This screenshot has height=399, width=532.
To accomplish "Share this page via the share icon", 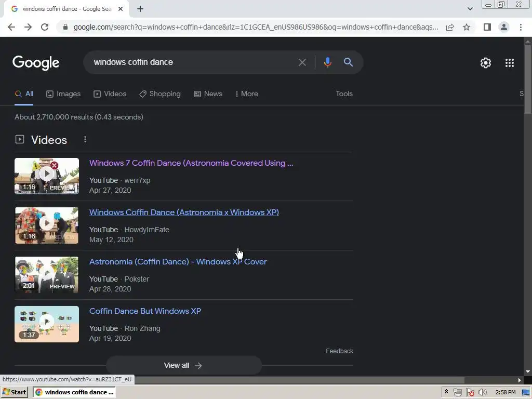I will (x=450, y=27).
